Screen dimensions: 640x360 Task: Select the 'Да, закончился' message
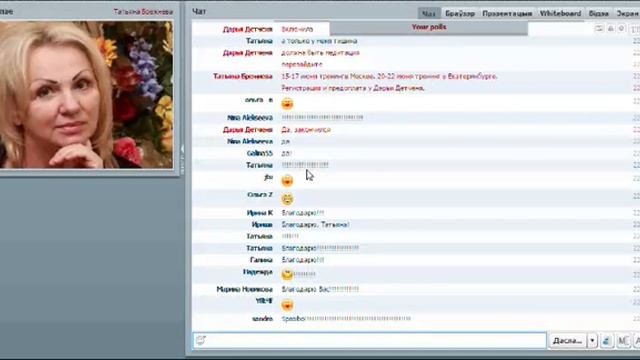306,130
